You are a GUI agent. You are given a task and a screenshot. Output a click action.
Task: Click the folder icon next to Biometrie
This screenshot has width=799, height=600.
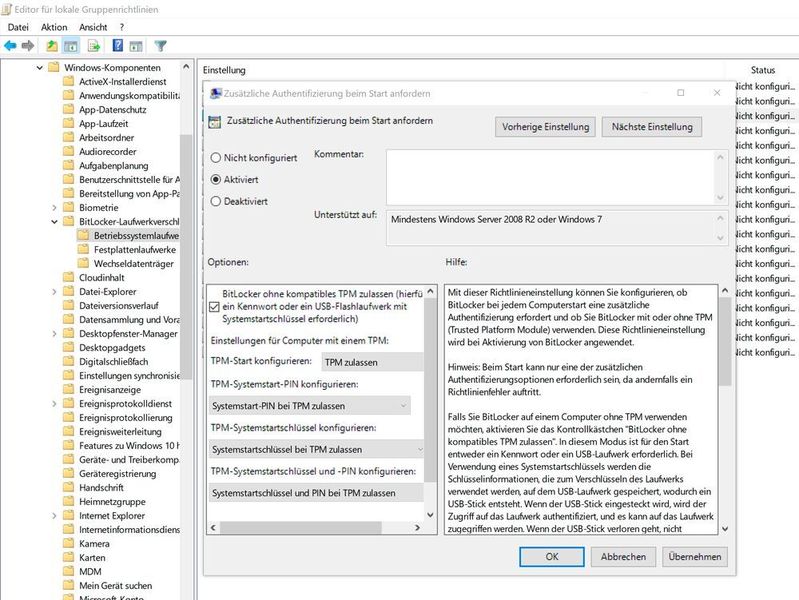(69, 207)
